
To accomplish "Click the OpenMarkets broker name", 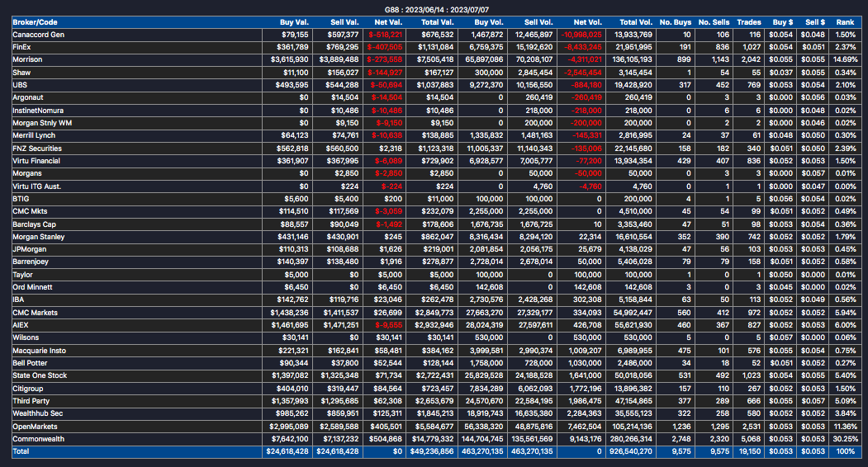I will pos(35,427).
